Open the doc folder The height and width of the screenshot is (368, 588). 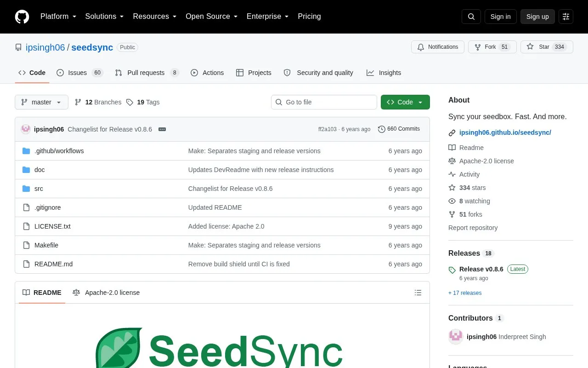coord(40,170)
